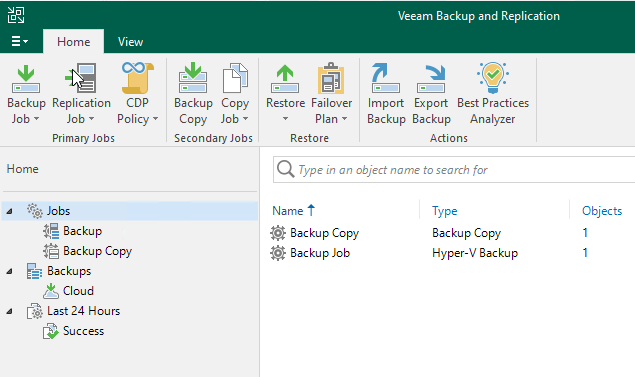Screen dimensions: 635x377
Task: Click the object name search field
Action: pos(454,170)
